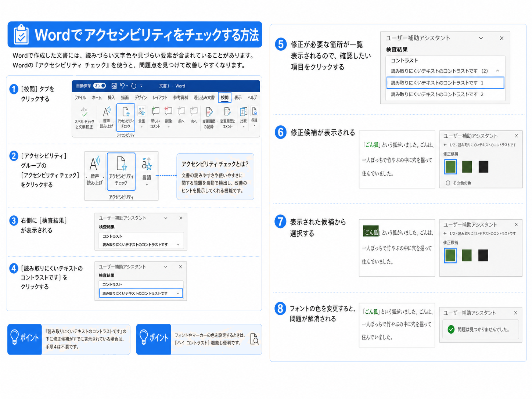Click 音声読み上げ in the step 1 ribbon
532x399 pixels.
click(x=106, y=118)
